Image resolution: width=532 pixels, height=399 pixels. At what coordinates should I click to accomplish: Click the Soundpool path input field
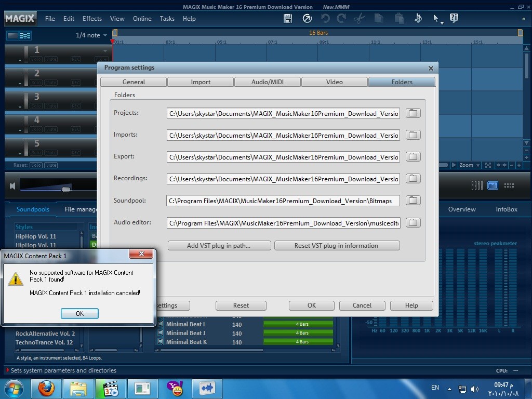click(283, 201)
